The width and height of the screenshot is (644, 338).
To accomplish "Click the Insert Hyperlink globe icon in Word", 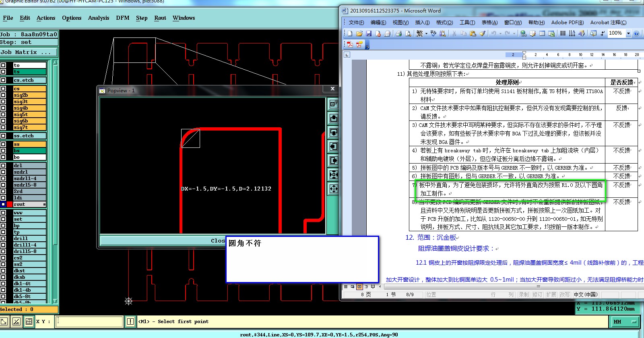I will coord(523,33).
